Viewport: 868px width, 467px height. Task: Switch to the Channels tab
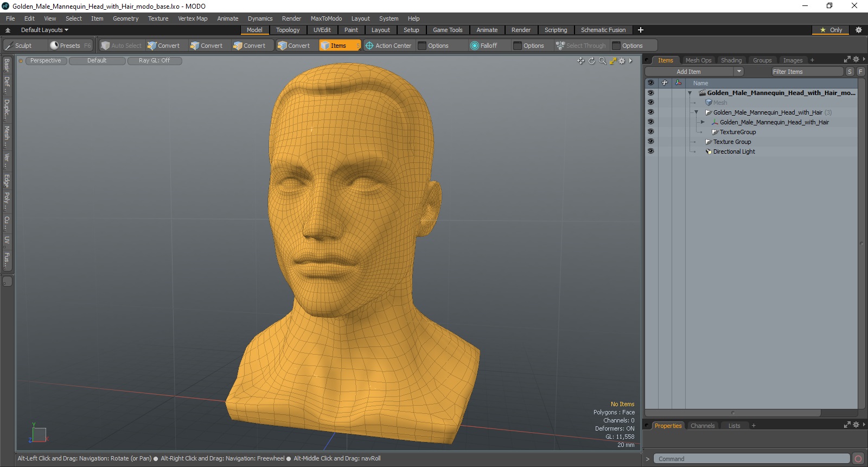(x=702, y=426)
